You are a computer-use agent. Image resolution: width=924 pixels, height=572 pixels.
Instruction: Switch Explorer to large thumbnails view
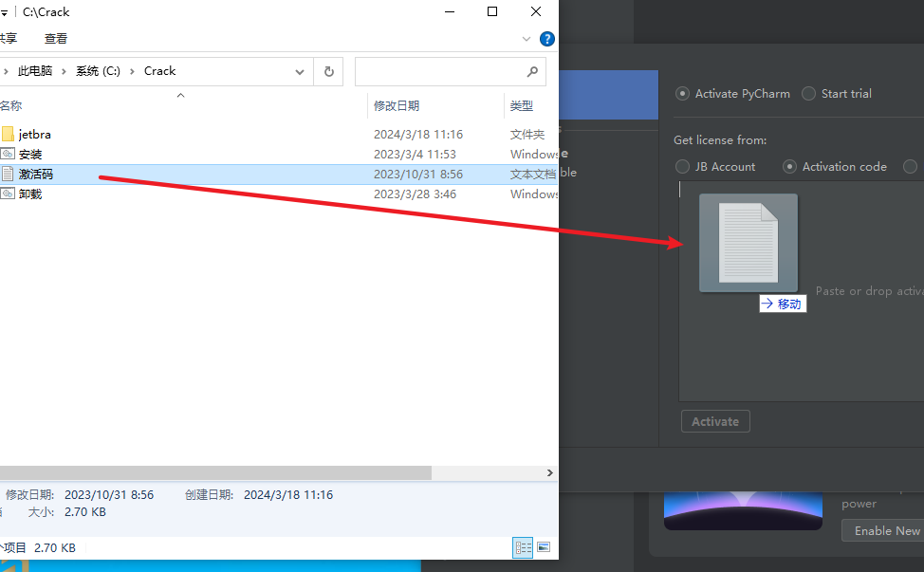point(544,548)
